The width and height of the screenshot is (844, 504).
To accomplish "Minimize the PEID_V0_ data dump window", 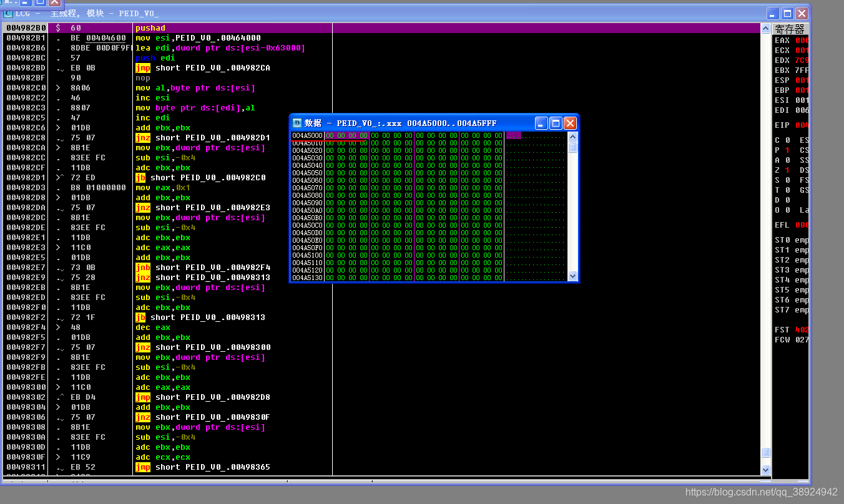I will click(542, 123).
